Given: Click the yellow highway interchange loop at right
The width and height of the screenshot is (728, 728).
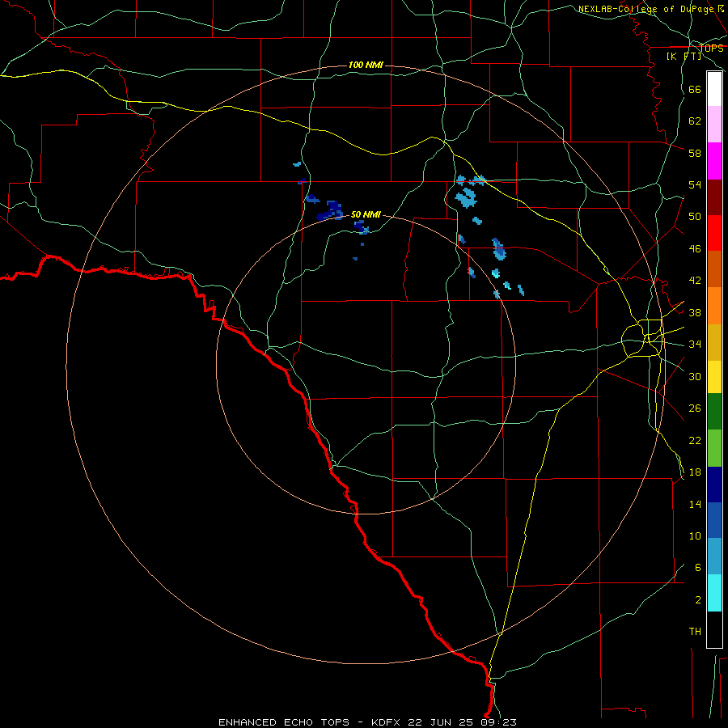Looking at the screenshot, I should pos(643,338).
